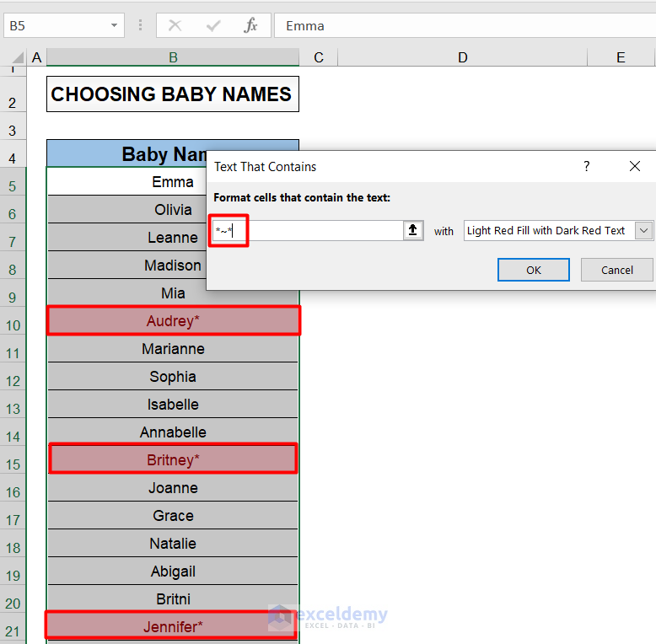This screenshot has height=644, width=656.
Task: Click the cell containing Sophia
Action: [173, 376]
